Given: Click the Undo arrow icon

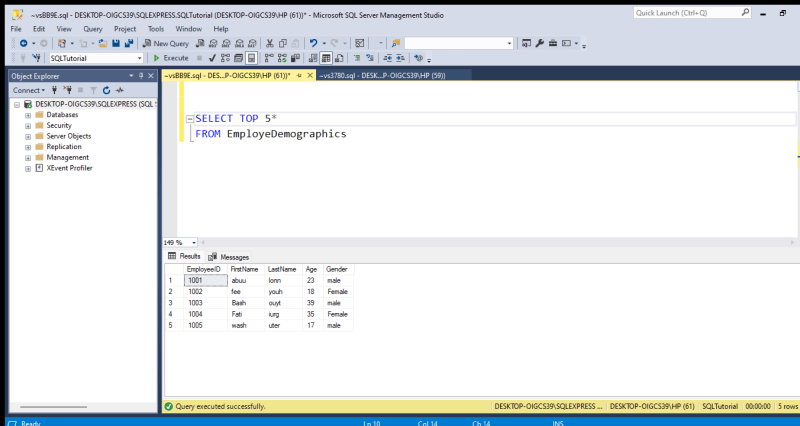Looking at the screenshot, I should coord(313,43).
